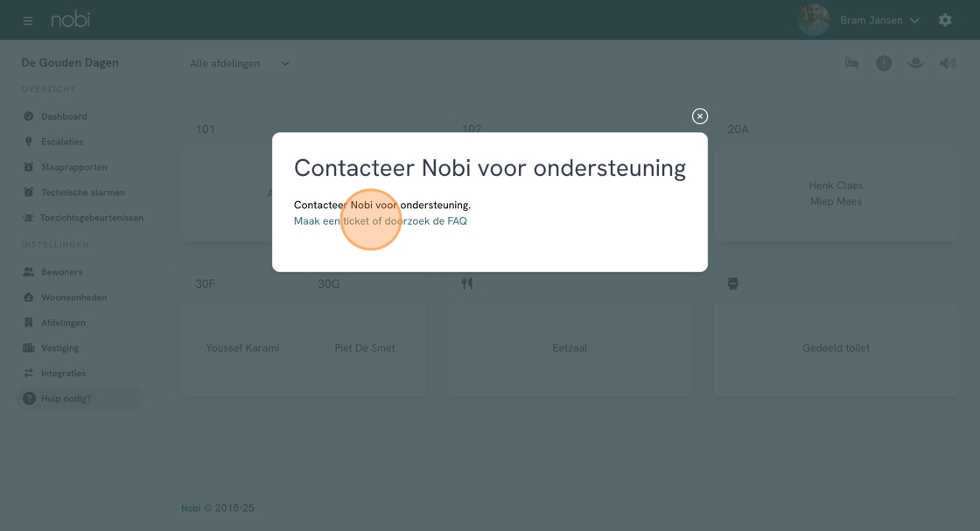Screen dimensions: 980x531
Task: Select Bewoners in the sidebar
Action: (x=61, y=272)
